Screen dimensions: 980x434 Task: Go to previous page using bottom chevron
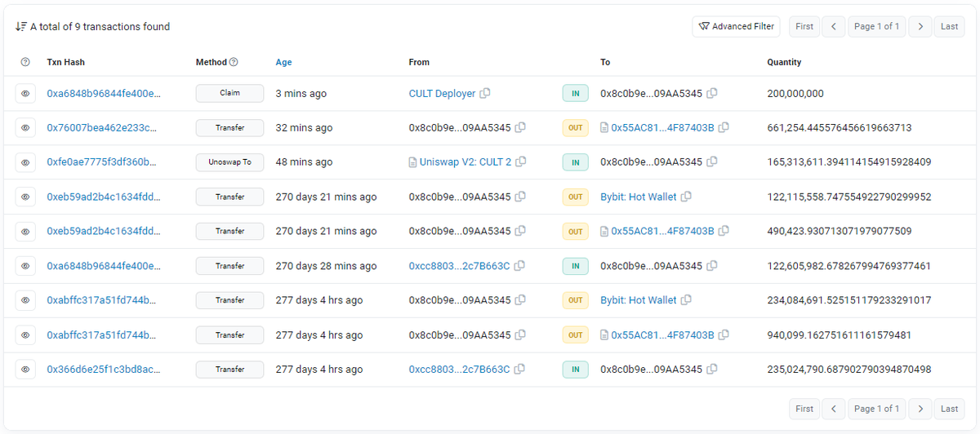833,409
